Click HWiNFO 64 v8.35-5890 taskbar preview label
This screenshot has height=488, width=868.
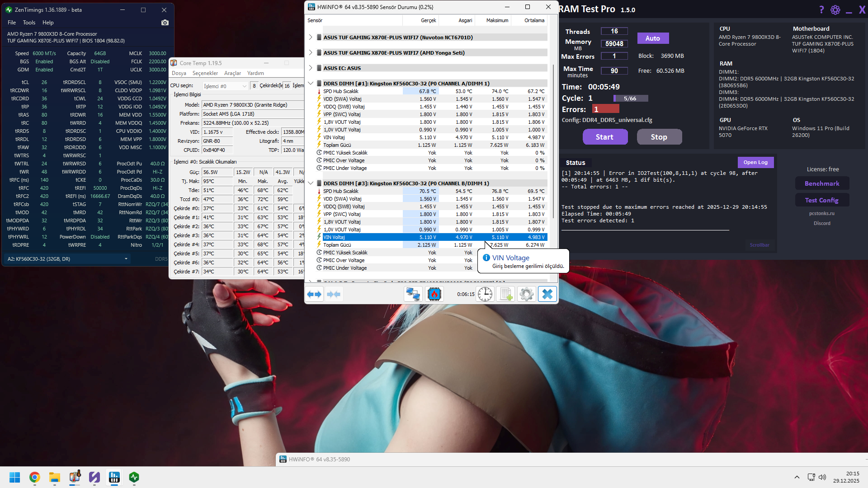[319, 460]
